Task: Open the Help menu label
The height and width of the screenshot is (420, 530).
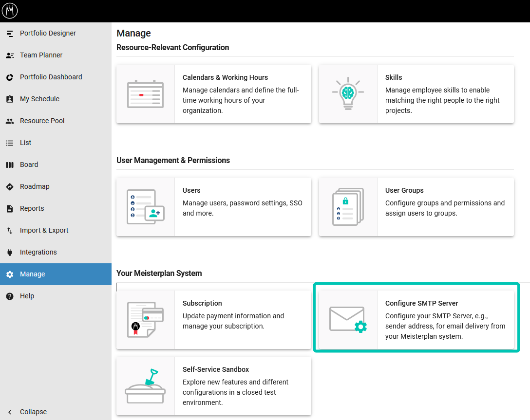Action: tap(27, 296)
